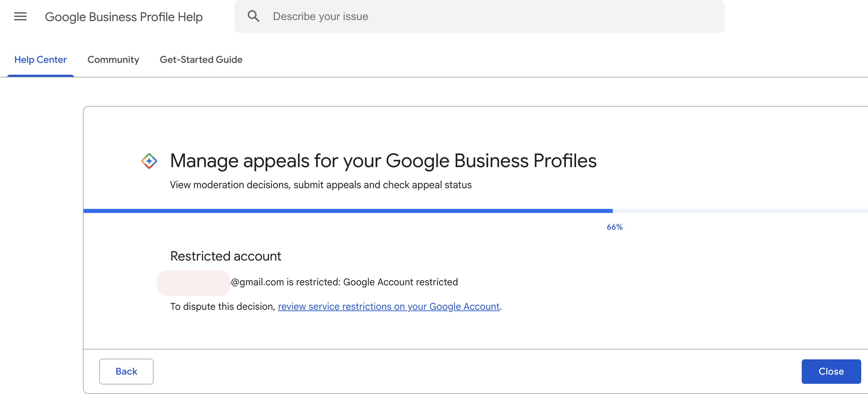Open the Get-Started Guide tab
Image resolution: width=868 pixels, height=394 pixels.
201,60
